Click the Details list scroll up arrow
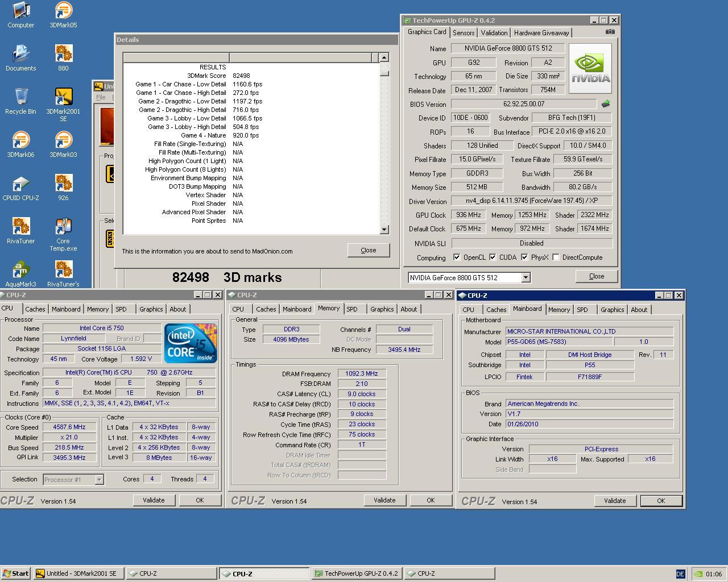The width and height of the screenshot is (728, 582). (384, 57)
